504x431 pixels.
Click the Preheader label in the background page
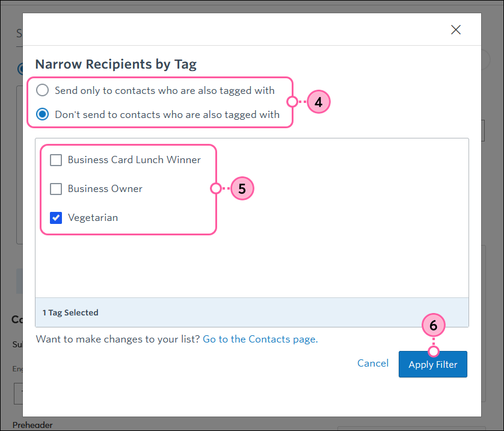[x=32, y=425]
